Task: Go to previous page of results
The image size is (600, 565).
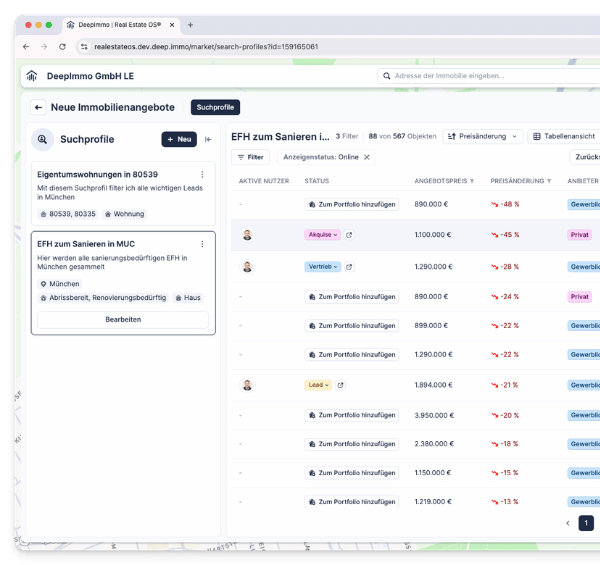Action: [x=568, y=523]
